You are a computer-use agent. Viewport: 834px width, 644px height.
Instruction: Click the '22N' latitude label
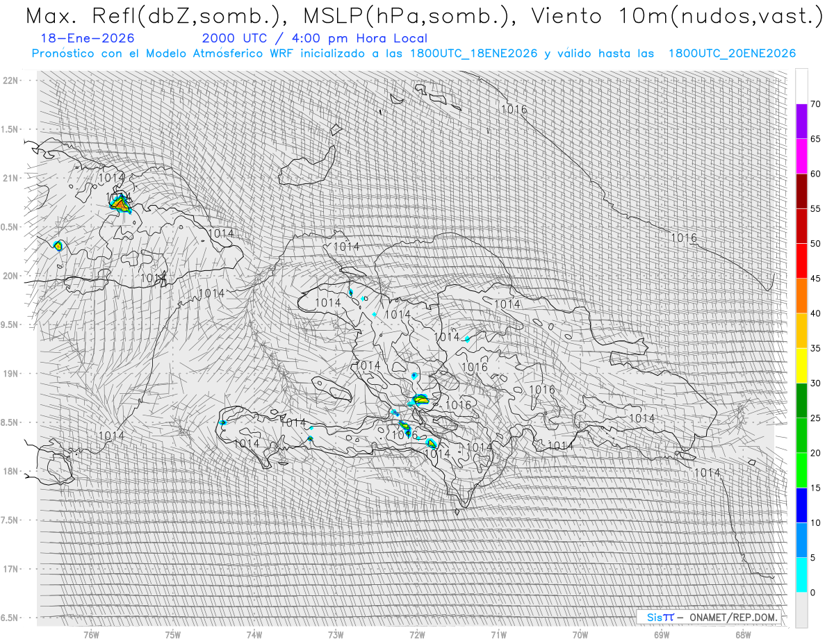tap(11, 81)
